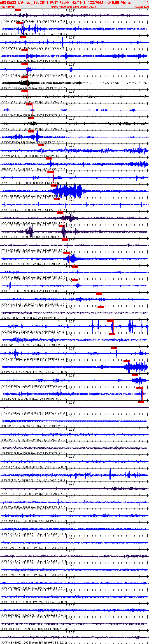
Task: Click the 19:28 tick label on A04D trace
Action: tap(71, 11)
